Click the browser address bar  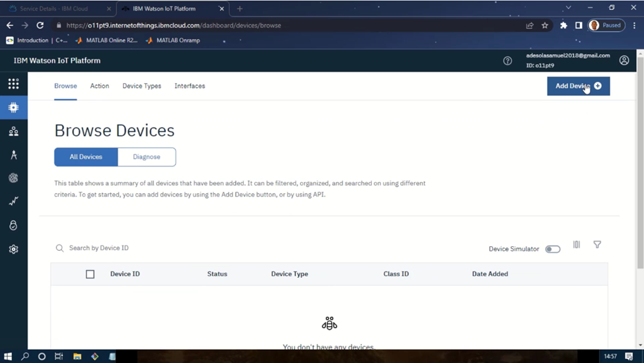tap(287, 26)
